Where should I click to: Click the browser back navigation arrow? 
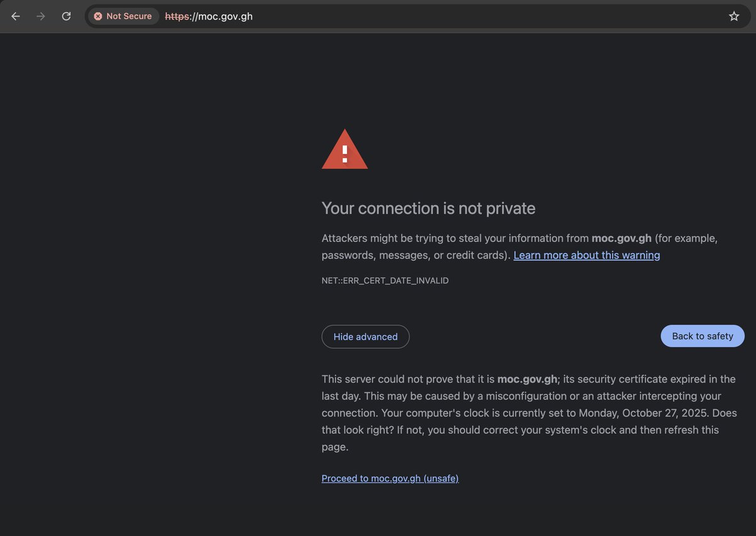(15, 16)
